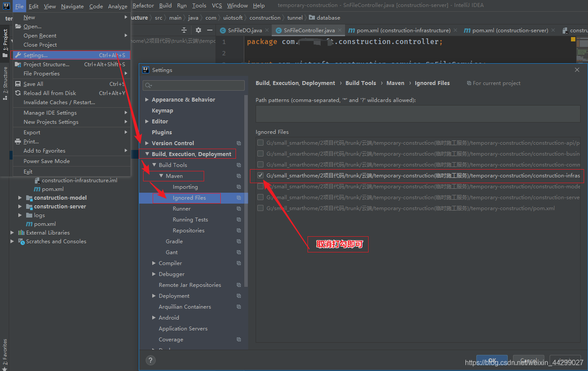Image resolution: width=588 pixels, height=371 pixels.
Task: Collapse the Build Tools node
Action: point(154,165)
